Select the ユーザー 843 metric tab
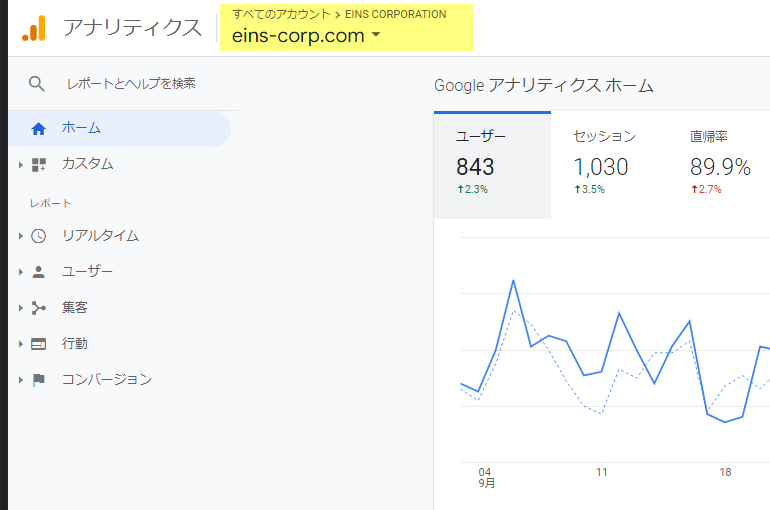Screen dimensions: 770x510 492,165
